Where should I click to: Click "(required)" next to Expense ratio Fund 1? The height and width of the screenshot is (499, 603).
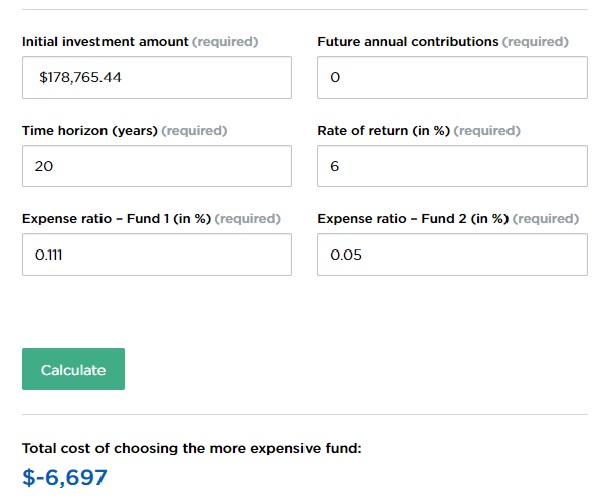click(248, 218)
